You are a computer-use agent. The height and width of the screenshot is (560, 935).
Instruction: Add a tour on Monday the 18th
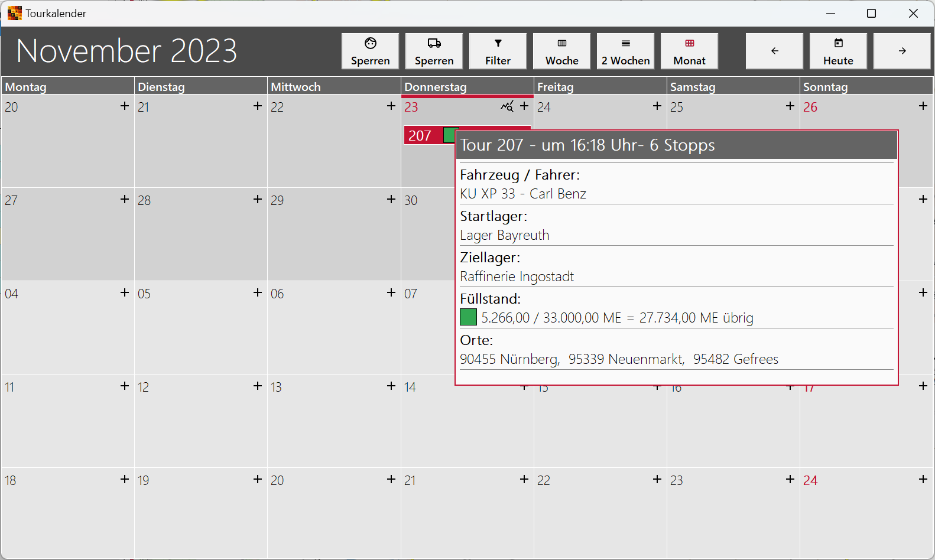[x=124, y=479]
